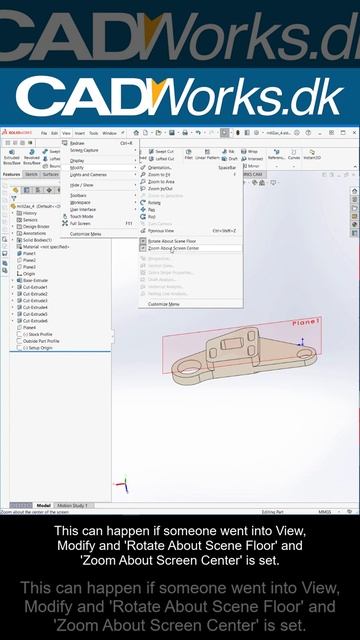Click the New document icon
The height and width of the screenshot is (640, 360).
coord(145,133)
